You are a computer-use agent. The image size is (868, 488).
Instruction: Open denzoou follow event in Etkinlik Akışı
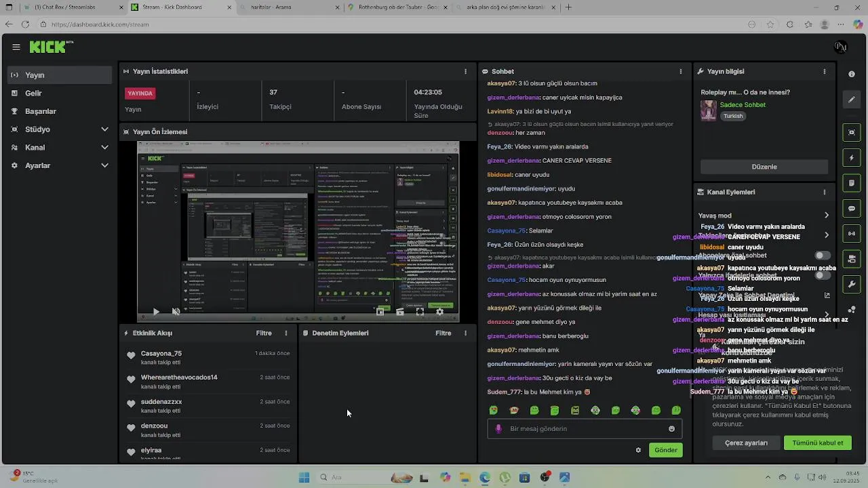pos(208,430)
